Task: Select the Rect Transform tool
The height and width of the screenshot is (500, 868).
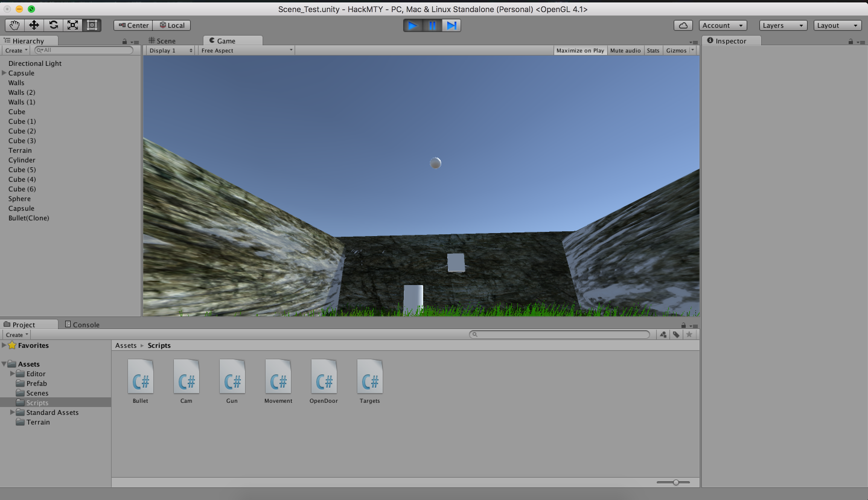Action: point(92,25)
